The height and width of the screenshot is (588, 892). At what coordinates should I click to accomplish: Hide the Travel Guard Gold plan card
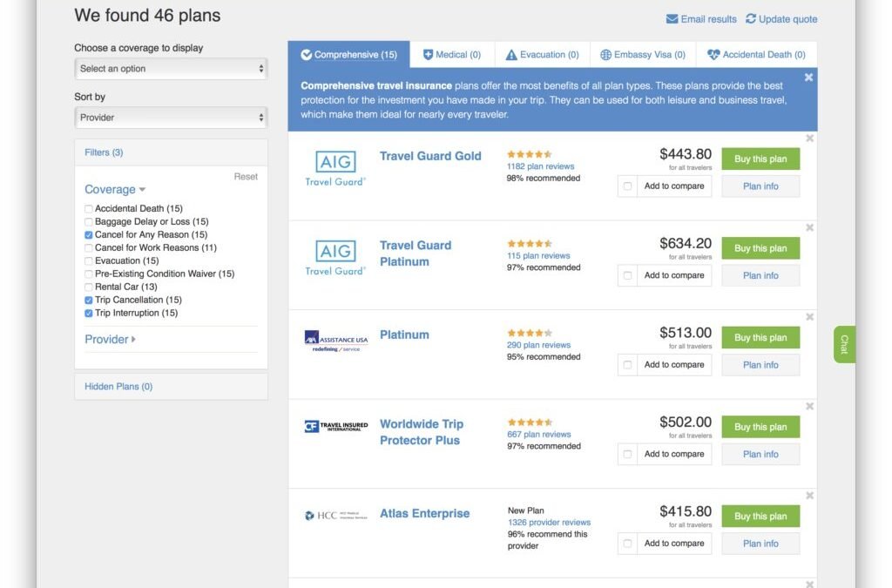pos(809,139)
